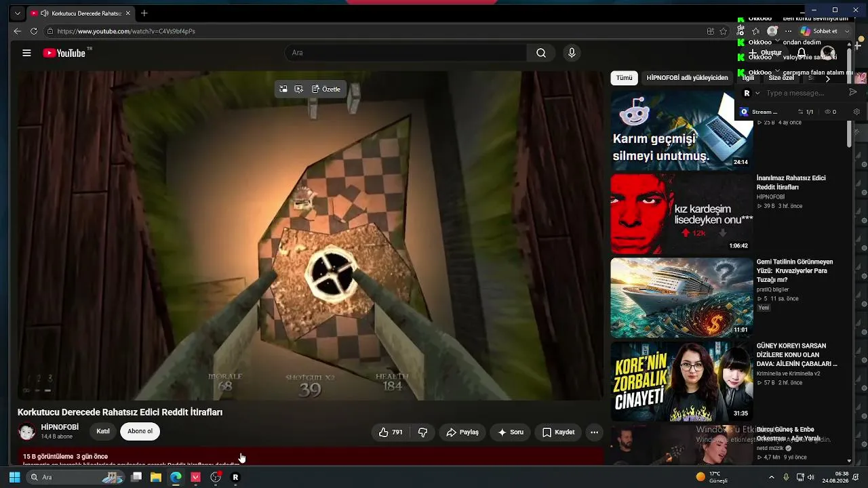Open Windows Start menu
This screenshot has height=488, width=868.
pyautogui.click(x=14, y=477)
